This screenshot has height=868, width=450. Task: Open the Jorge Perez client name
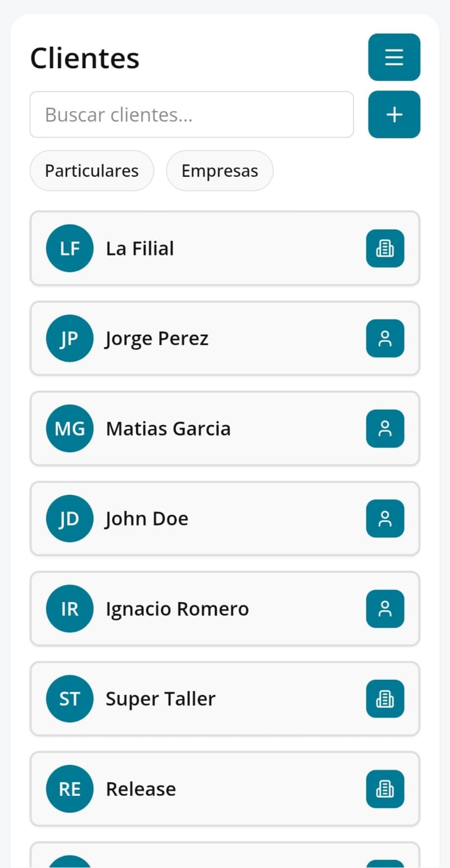pyautogui.click(x=157, y=339)
